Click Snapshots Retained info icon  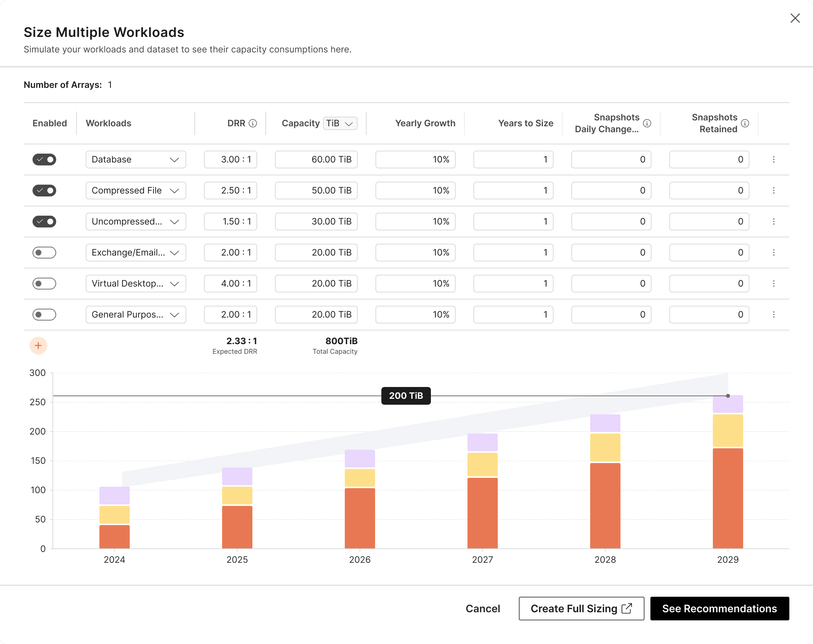(745, 123)
